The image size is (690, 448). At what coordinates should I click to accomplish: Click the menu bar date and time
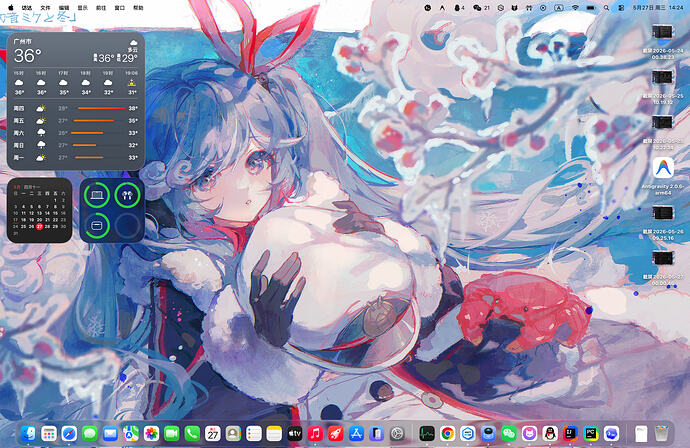(x=658, y=8)
